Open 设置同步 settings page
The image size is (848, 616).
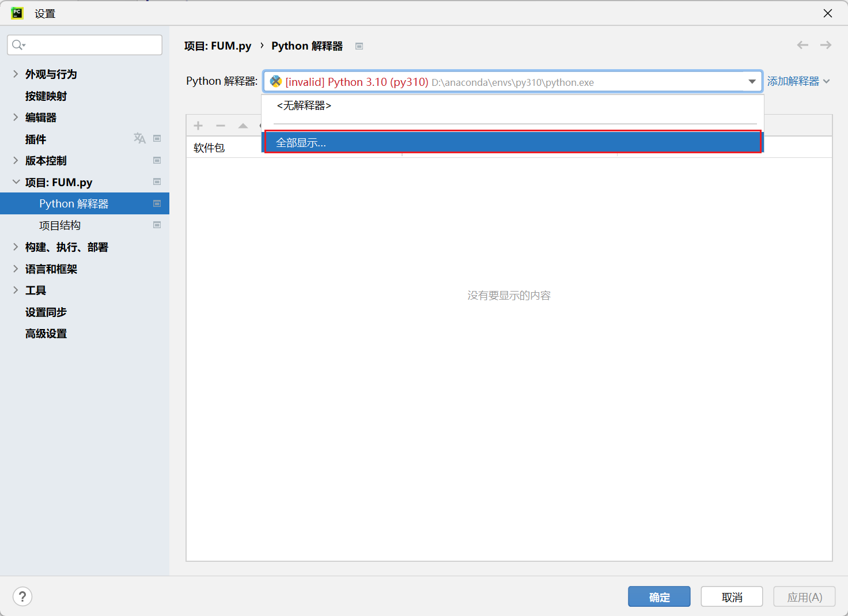pyautogui.click(x=46, y=312)
